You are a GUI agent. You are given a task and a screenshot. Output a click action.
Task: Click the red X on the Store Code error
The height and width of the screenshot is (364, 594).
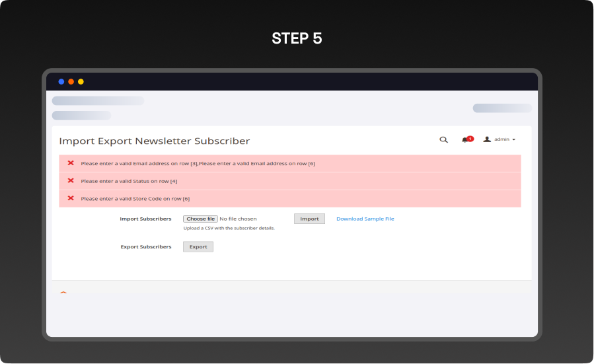coord(71,198)
